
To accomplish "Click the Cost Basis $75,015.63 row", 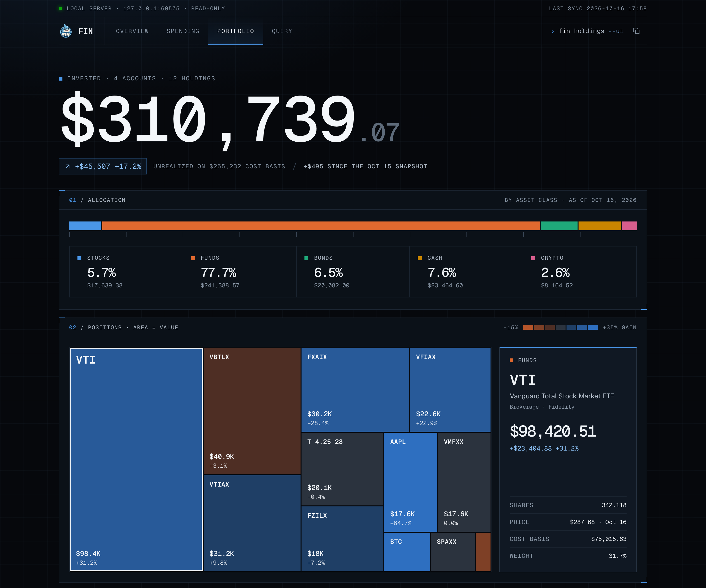I will 568,539.
